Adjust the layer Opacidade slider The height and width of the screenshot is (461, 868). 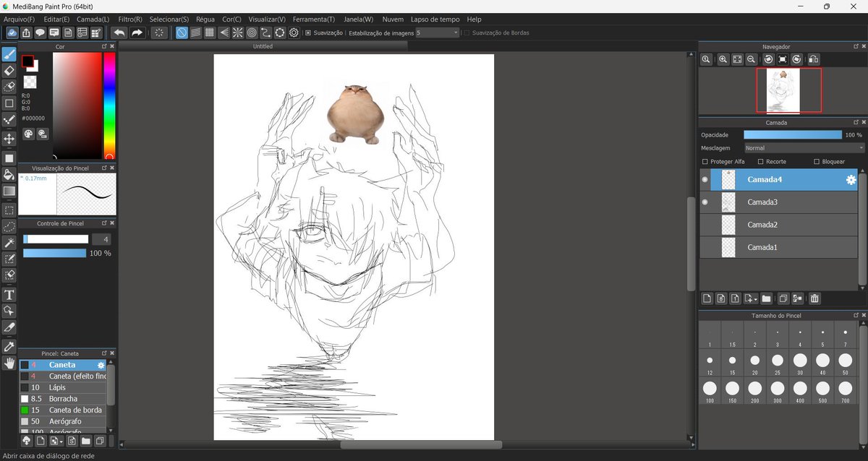click(793, 135)
